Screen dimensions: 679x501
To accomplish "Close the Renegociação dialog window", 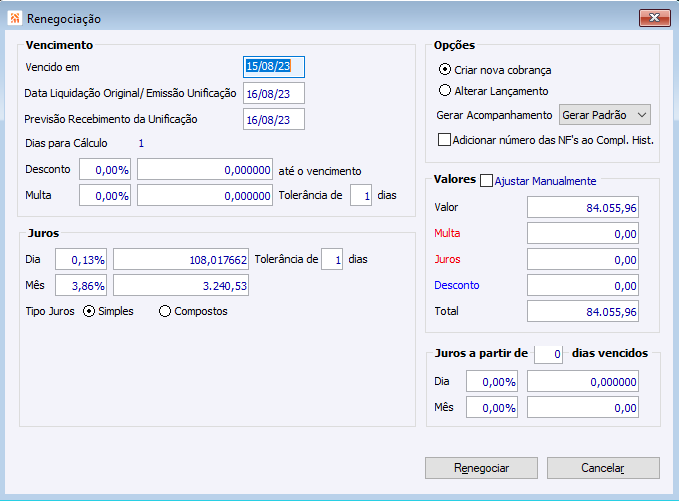I will point(653,18).
